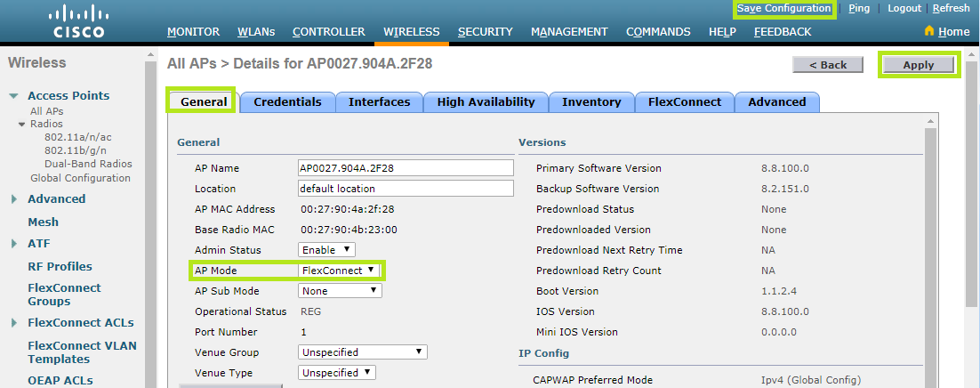
Task: Switch to the High Availability tab
Action: (x=486, y=102)
